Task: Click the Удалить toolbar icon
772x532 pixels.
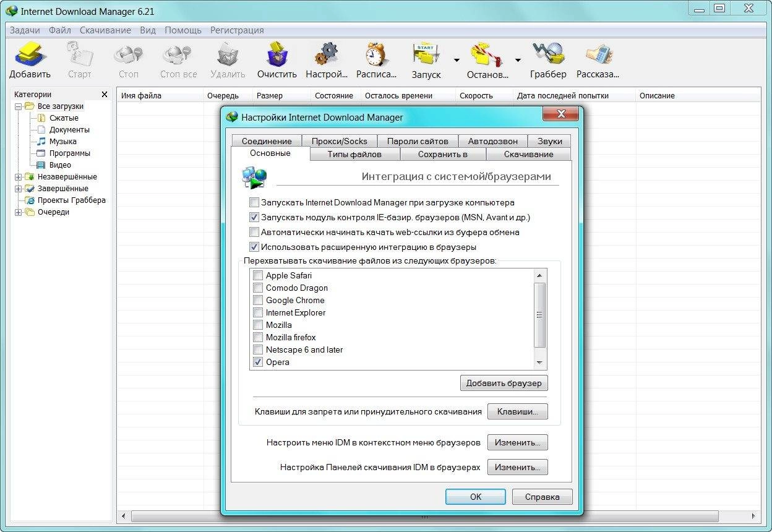Action: [x=228, y=54]
